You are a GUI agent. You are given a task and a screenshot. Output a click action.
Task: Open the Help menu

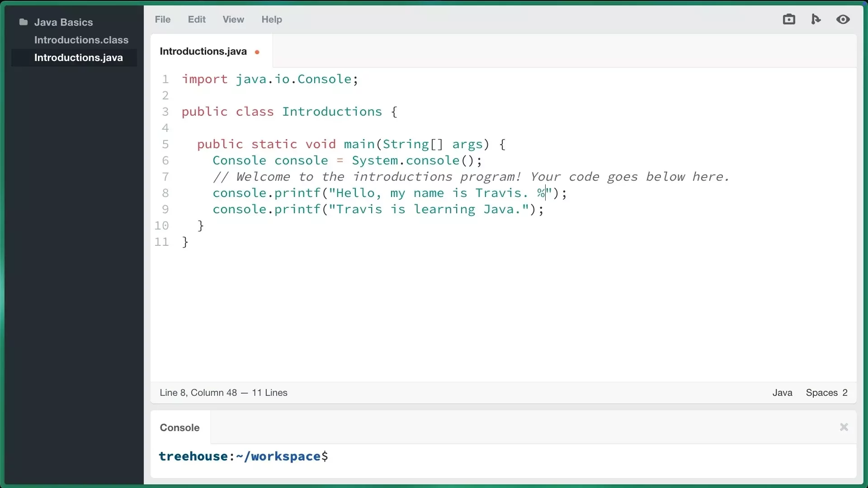click(271, 19)
